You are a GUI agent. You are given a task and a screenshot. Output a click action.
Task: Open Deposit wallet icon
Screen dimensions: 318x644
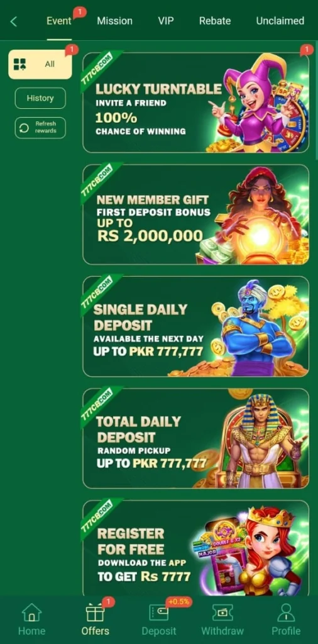(158, 613)
